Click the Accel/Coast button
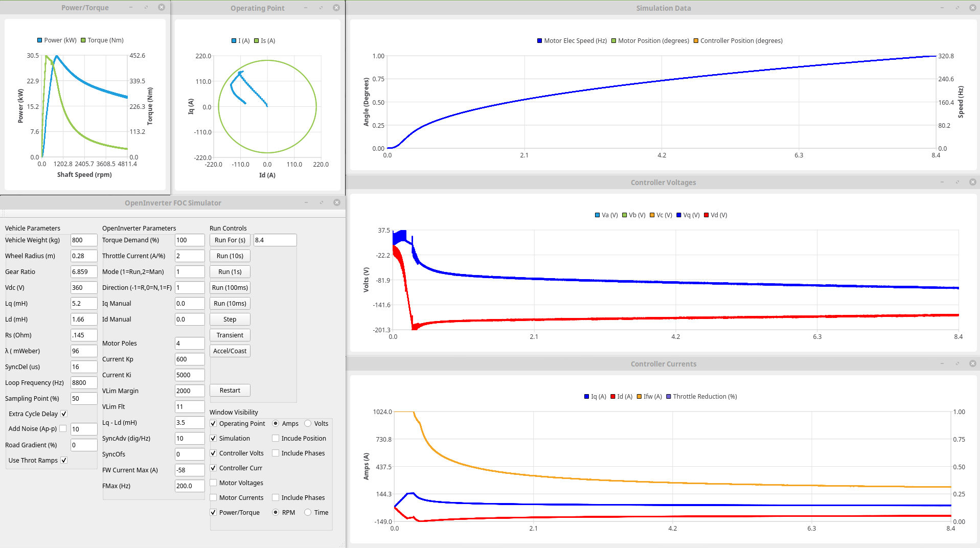The image size is (980, 548). 230,351
